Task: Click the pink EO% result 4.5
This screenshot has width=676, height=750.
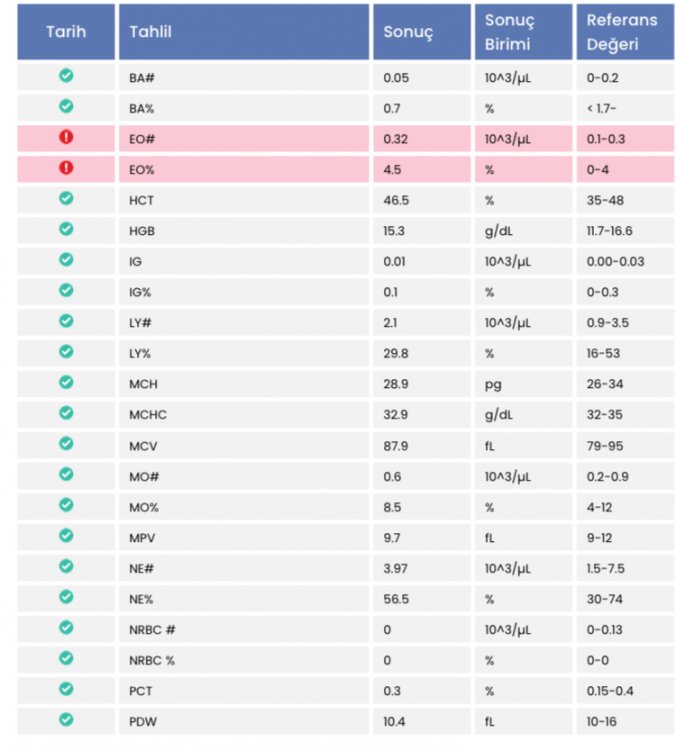Action: tap(392, 170)
